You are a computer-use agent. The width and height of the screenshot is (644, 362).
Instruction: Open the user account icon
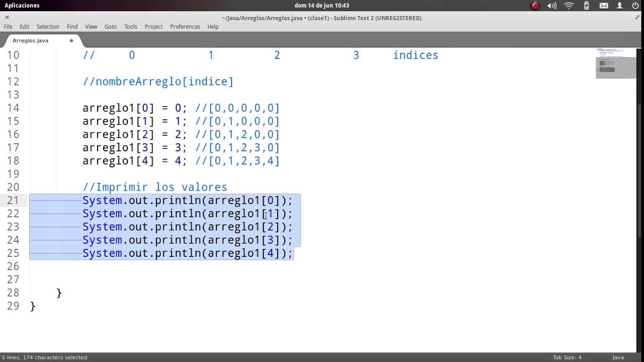(x=620, y=6)
